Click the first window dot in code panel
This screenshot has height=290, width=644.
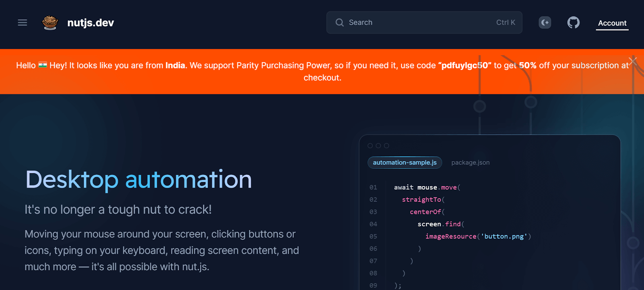pos(370,146)
